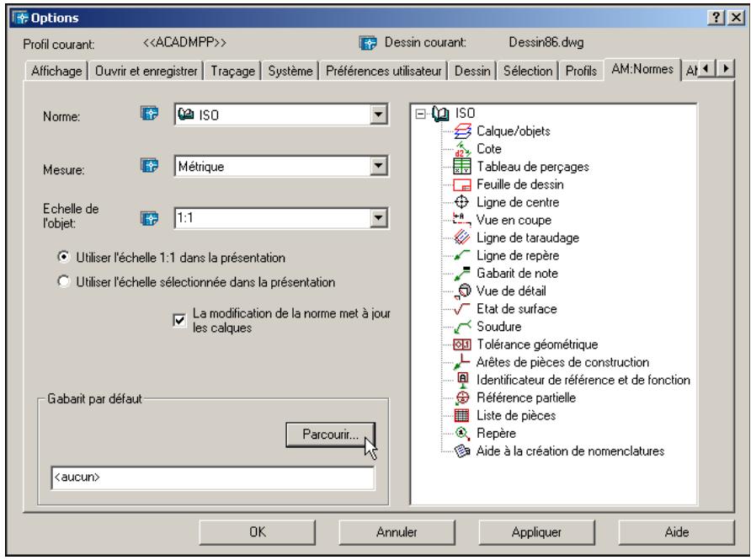The width and height of the screenshot is (751, 560).
Task: Click the Gabarit de note icon
Action: 461,273
